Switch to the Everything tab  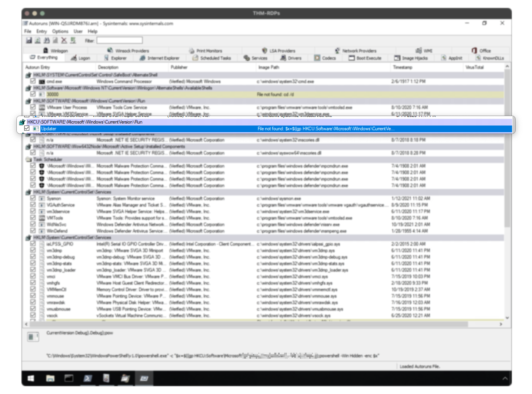(x=44, y=58)
